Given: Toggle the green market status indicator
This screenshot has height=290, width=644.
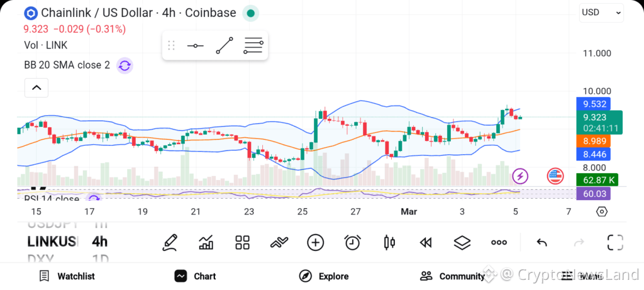Looking at the screenshot, I should tap(250, 13).
